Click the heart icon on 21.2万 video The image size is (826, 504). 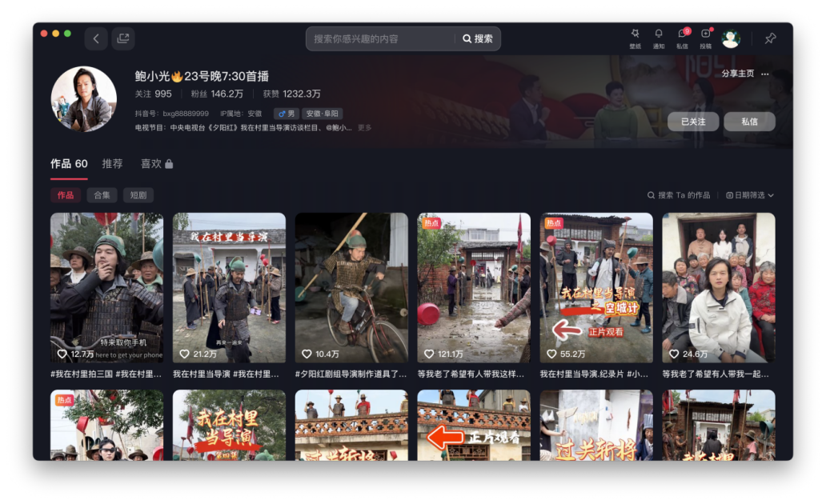point(184,354)
